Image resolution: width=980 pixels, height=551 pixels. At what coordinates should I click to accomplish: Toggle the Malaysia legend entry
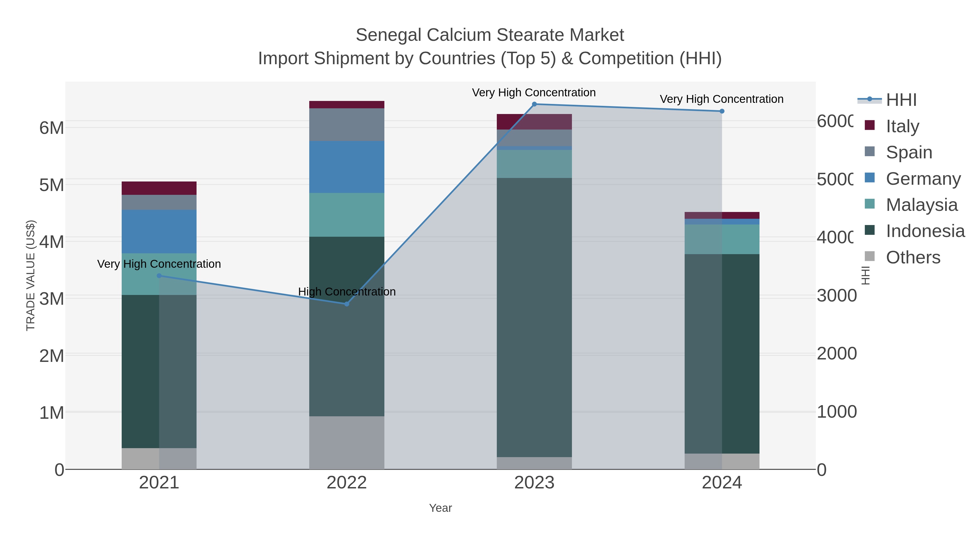click(911, 205)
